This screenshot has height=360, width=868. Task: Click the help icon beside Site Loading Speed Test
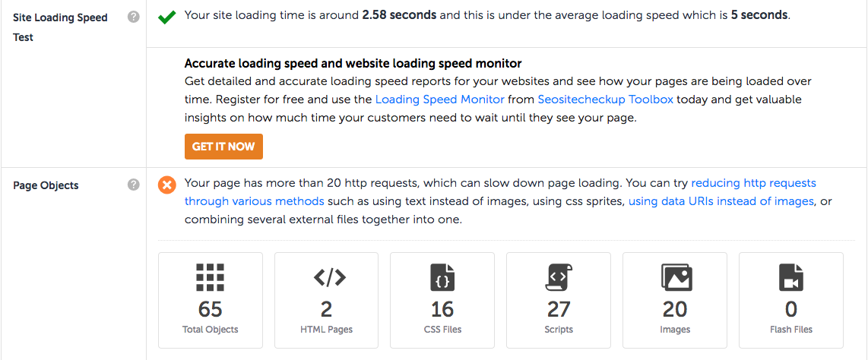tap(134, 17)
